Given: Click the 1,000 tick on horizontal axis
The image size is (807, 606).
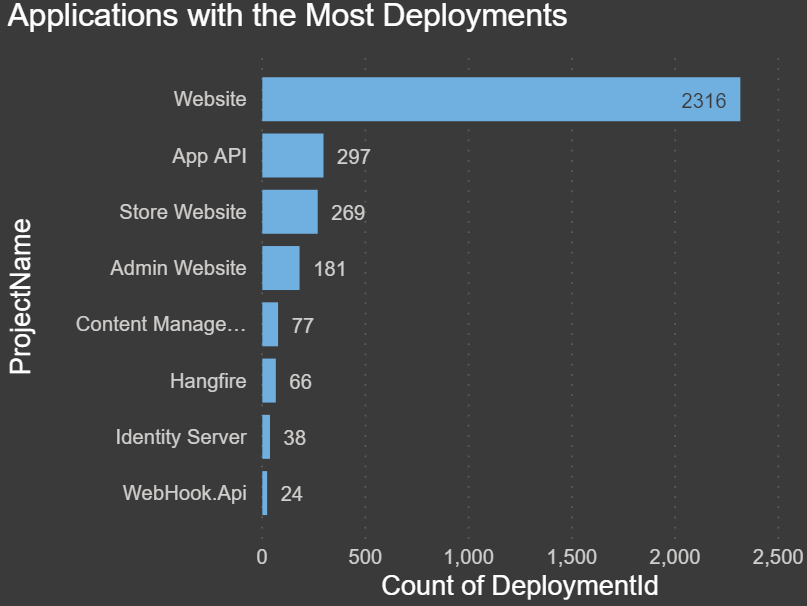Looking at the screenshot, I should coord(469,556).
